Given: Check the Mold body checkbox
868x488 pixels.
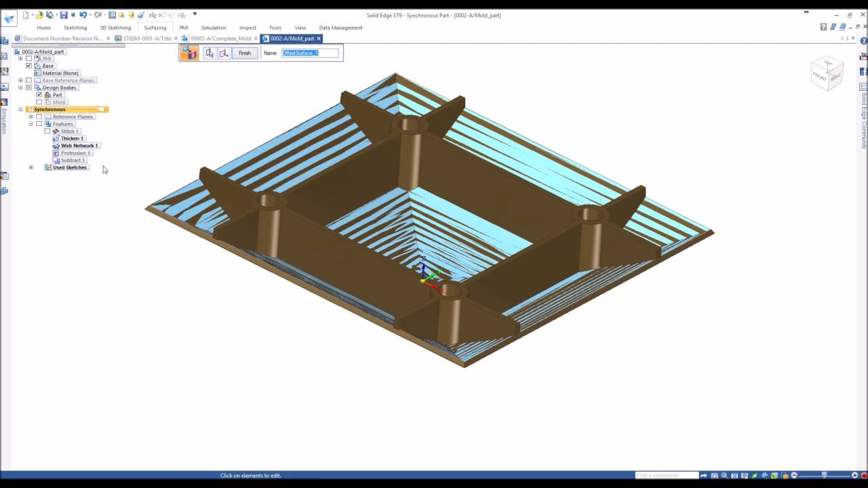Looking at the screenshot, I should 39,102.
